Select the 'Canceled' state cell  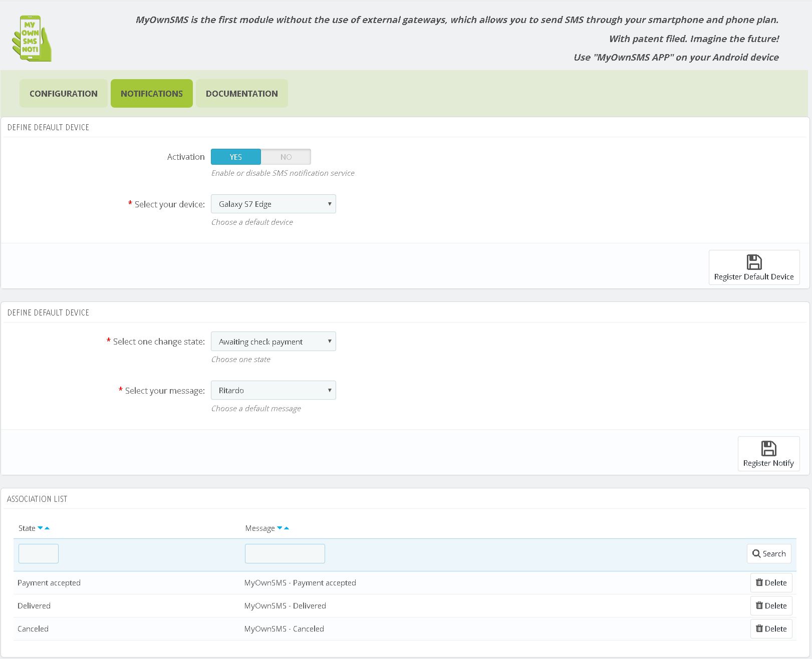(x=33, y=628)
